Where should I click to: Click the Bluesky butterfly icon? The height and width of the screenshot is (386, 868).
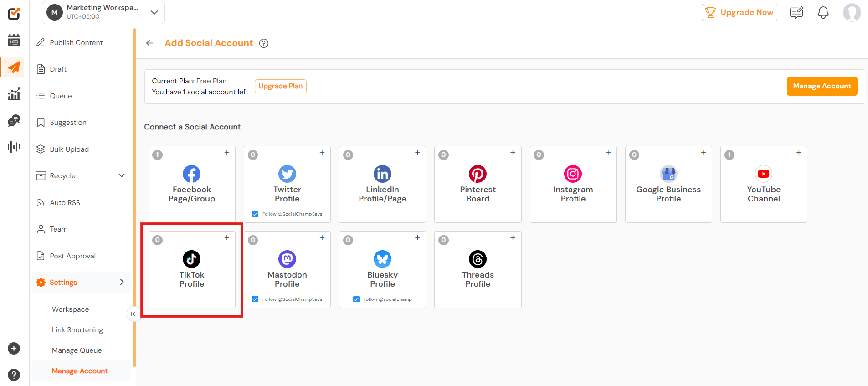click(x=382, y=259)
